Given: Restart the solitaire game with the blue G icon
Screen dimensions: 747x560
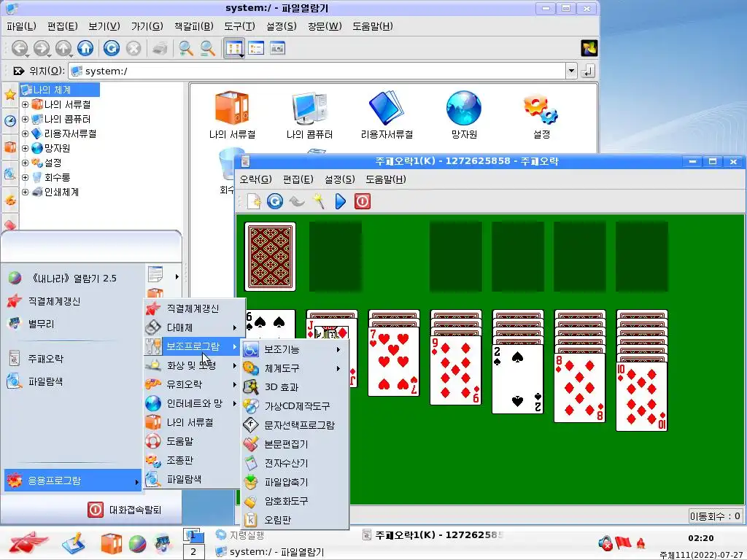Looking at the screenshot, I should point(275,201).
